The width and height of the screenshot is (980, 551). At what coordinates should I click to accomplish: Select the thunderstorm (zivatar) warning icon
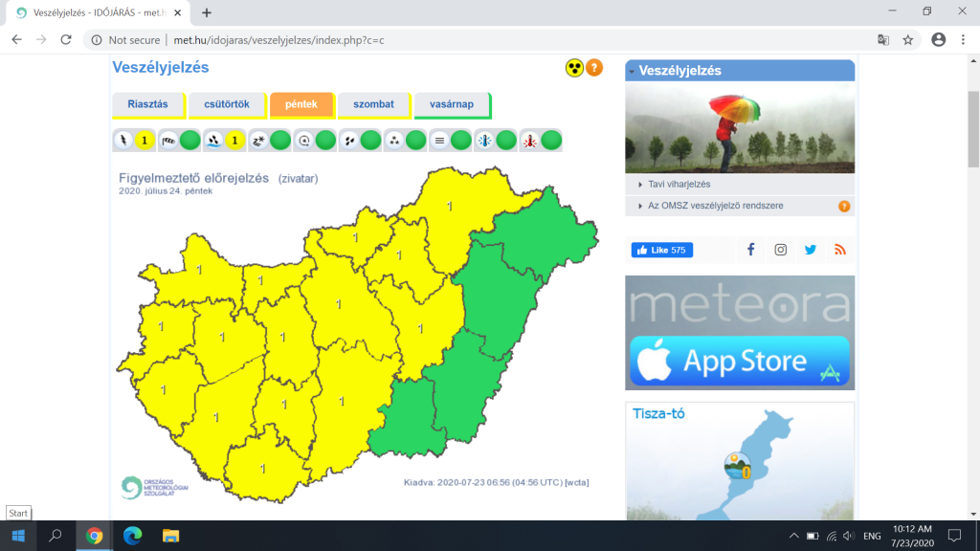click(122, 141)
